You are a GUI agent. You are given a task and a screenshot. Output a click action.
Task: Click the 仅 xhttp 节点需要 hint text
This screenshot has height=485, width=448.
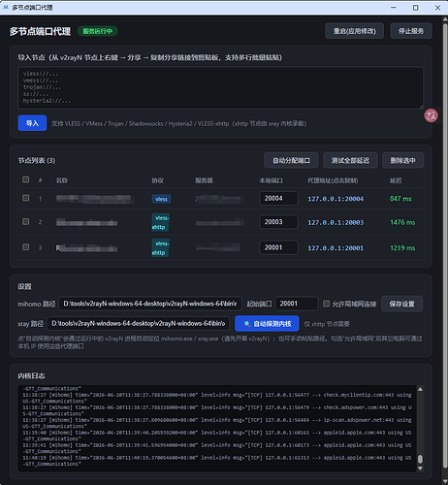(x=327, y=324)
